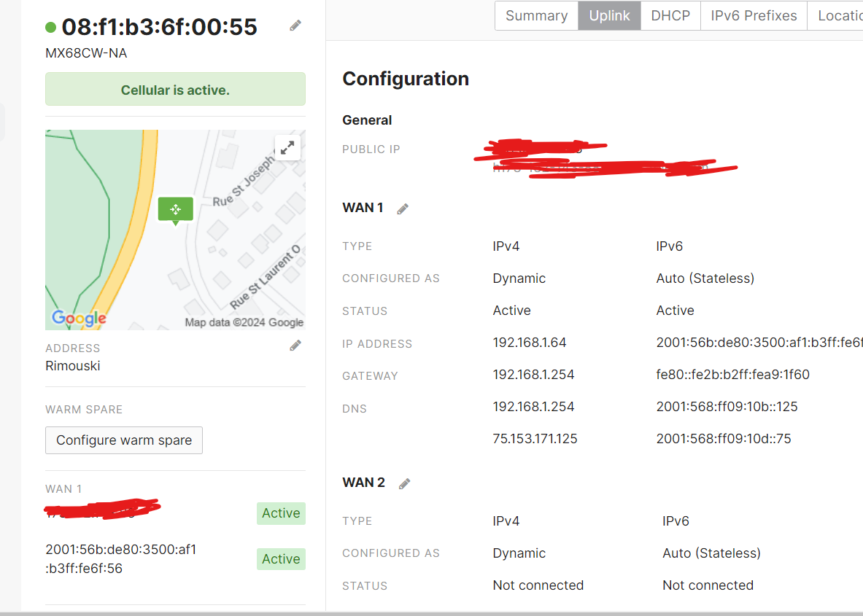The image size is (863, 616).
Task: Edit WAN 2 configuration pencil icon
Action: click(405, 484)
